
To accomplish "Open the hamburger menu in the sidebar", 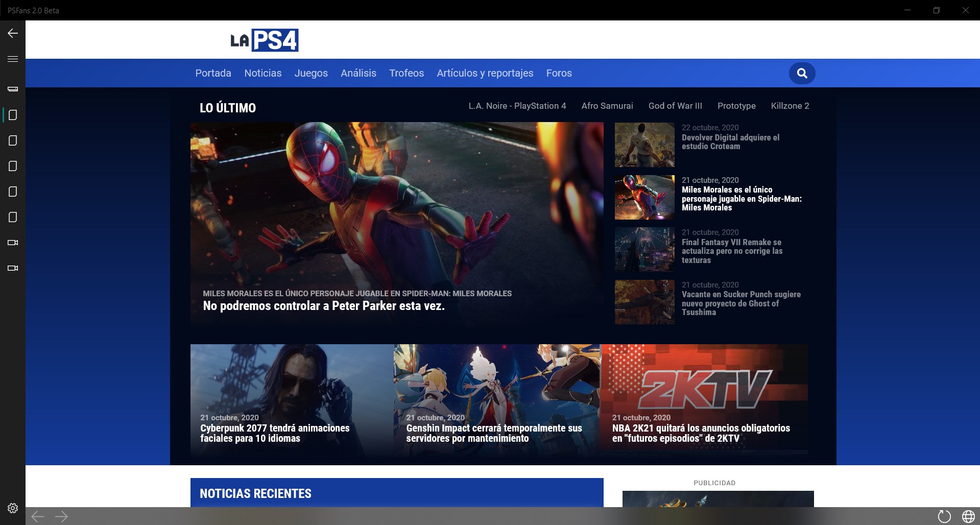I will pos(13,59).
